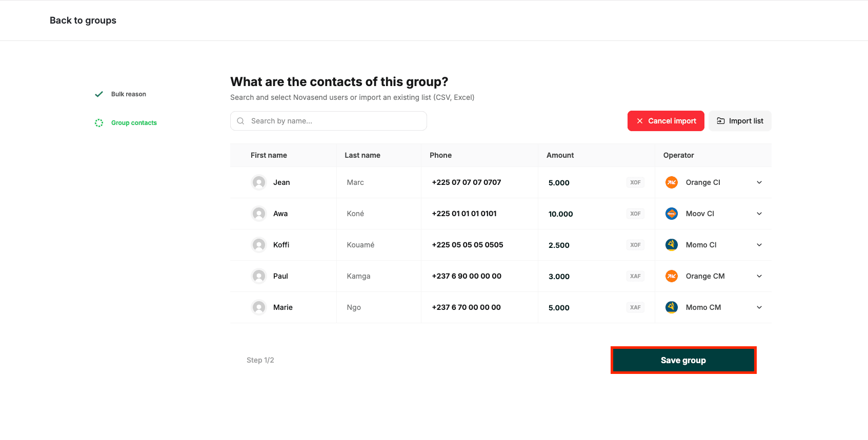
Task: Click the last name Ngo
Action: click(354, 307)
